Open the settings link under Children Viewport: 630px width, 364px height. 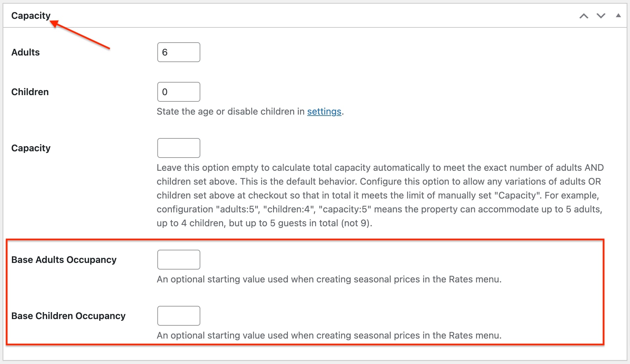pyautogui.click(x=324, y=112)
